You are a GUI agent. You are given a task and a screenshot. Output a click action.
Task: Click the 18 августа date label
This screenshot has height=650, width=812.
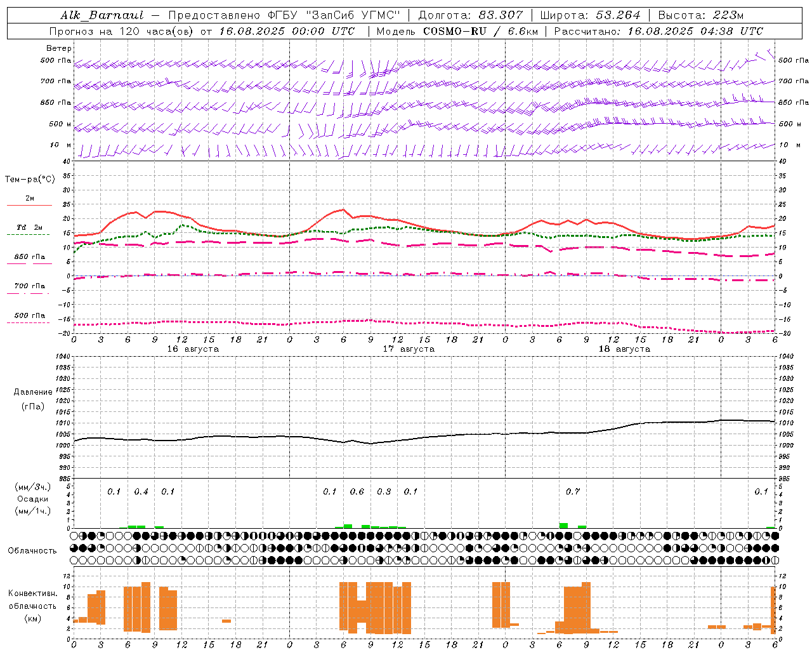624,349
